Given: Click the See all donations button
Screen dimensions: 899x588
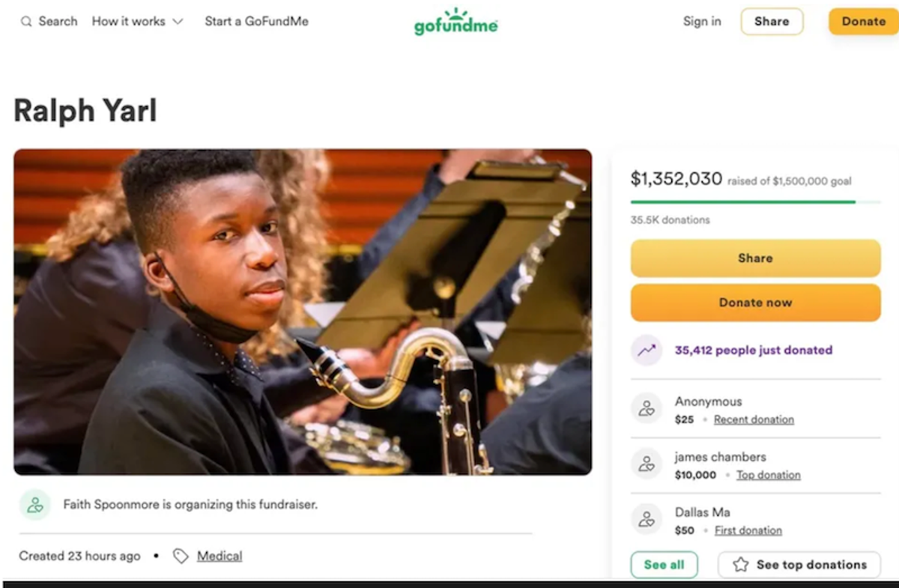Looking at the screenshot, I should pyautogui.click(x=664, y=565).
